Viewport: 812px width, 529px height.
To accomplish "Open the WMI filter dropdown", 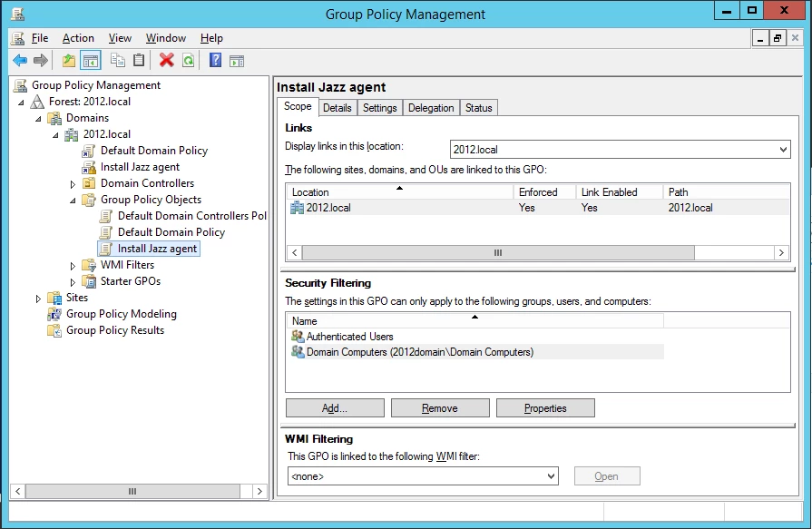I will click(551, 476).
